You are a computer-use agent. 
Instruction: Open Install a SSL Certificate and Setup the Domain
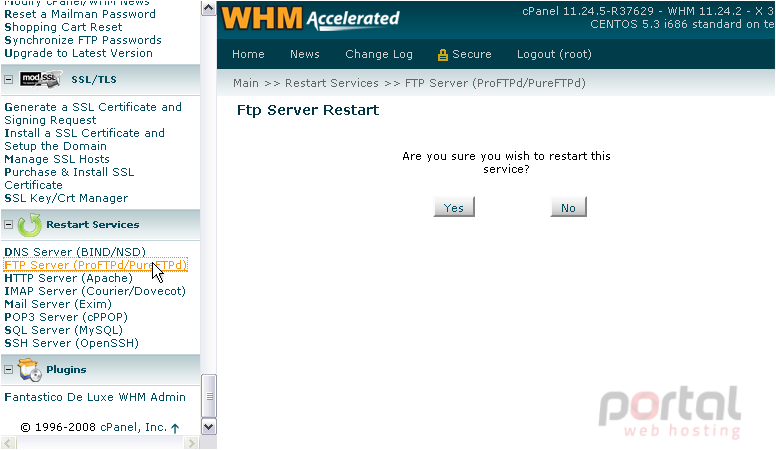click(84, 140)
